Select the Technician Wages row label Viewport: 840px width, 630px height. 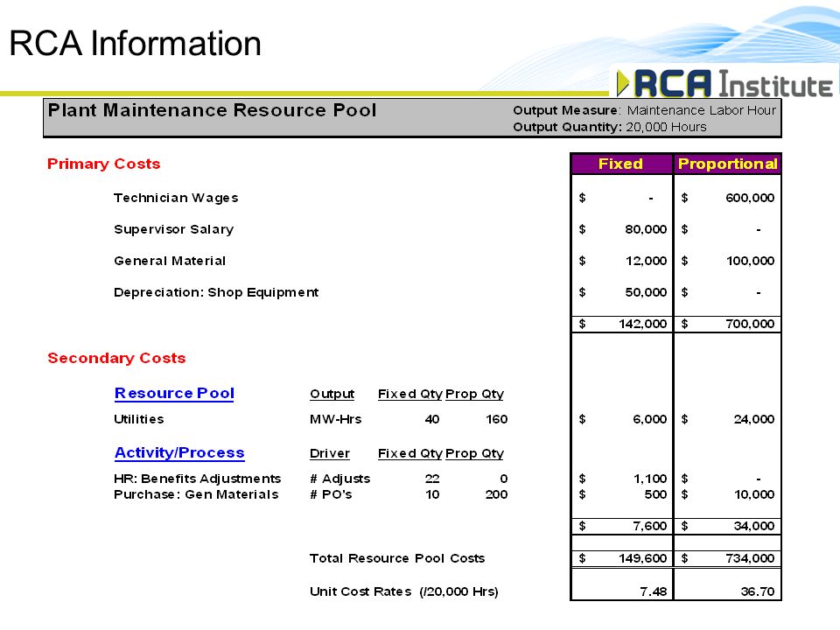[x=176, y=198]
